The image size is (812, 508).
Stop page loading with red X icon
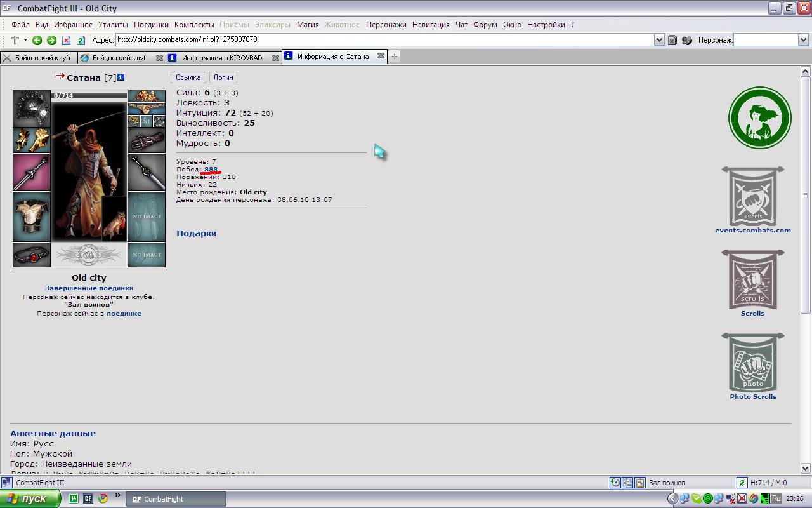66,40
